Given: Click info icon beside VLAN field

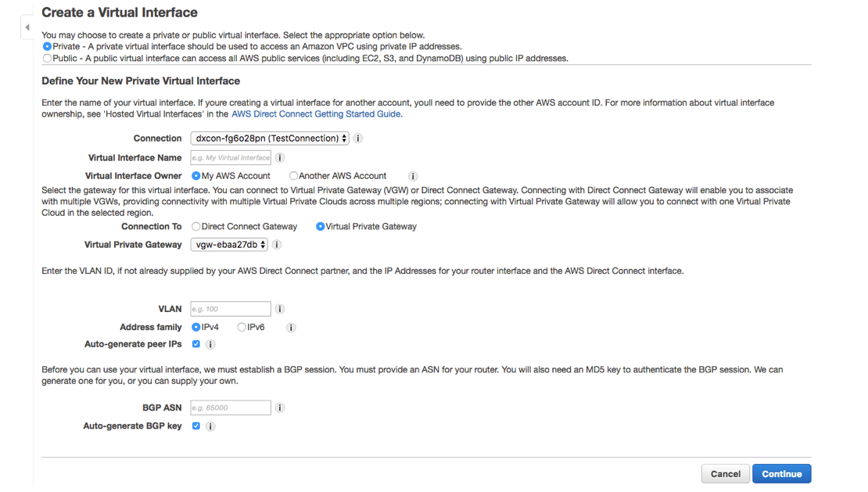Looking at the screenshot, I should pyautogui.click(x=280, y=309).
